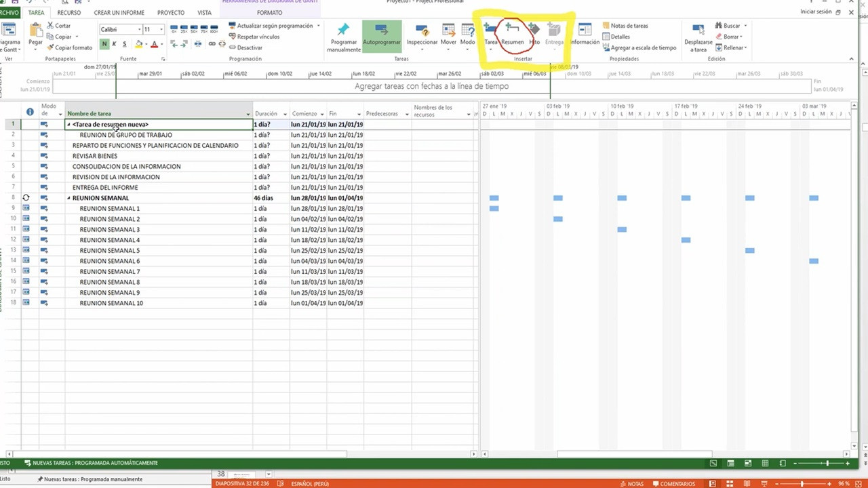Collapse the REUNION SEMANAL summary task
This screenshot has height=488, width=868.
pos(68,198)
